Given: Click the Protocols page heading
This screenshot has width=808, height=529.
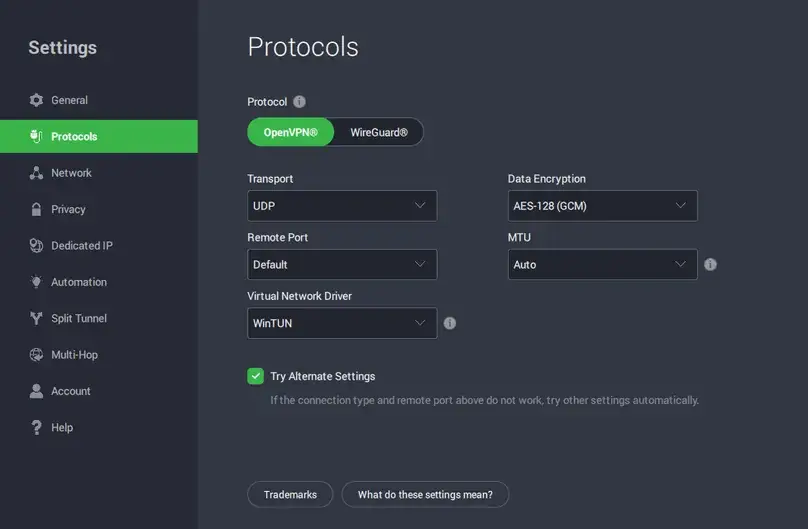Looking at the screenshot, I should click(303, 47).
